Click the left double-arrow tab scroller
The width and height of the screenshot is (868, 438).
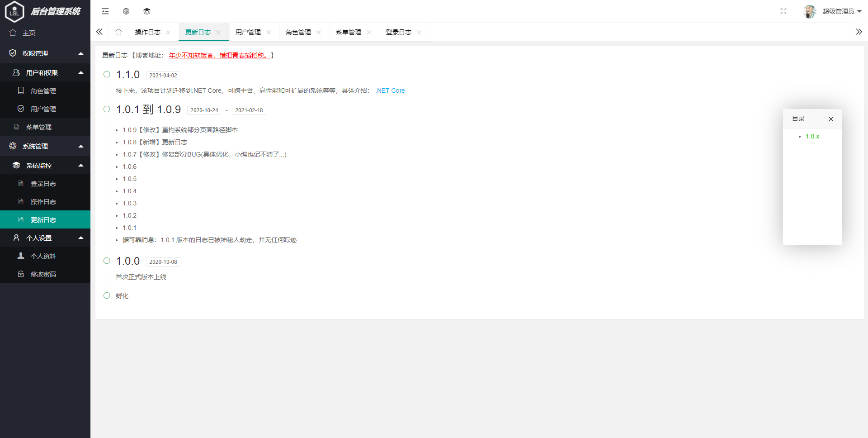99,32
